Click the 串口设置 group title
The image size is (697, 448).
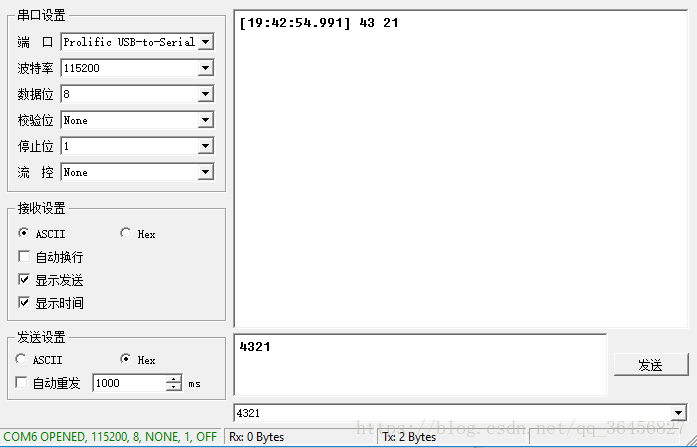(41, 16)
